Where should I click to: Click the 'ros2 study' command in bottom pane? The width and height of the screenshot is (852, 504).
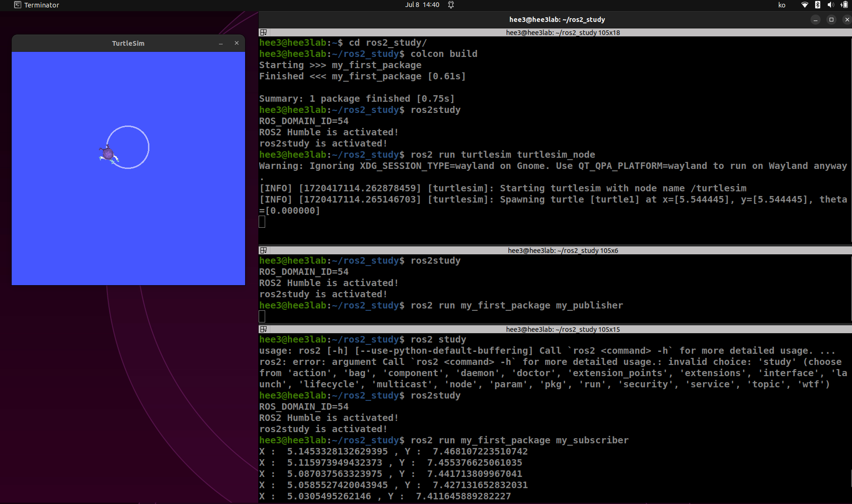[x=438, y=340]
